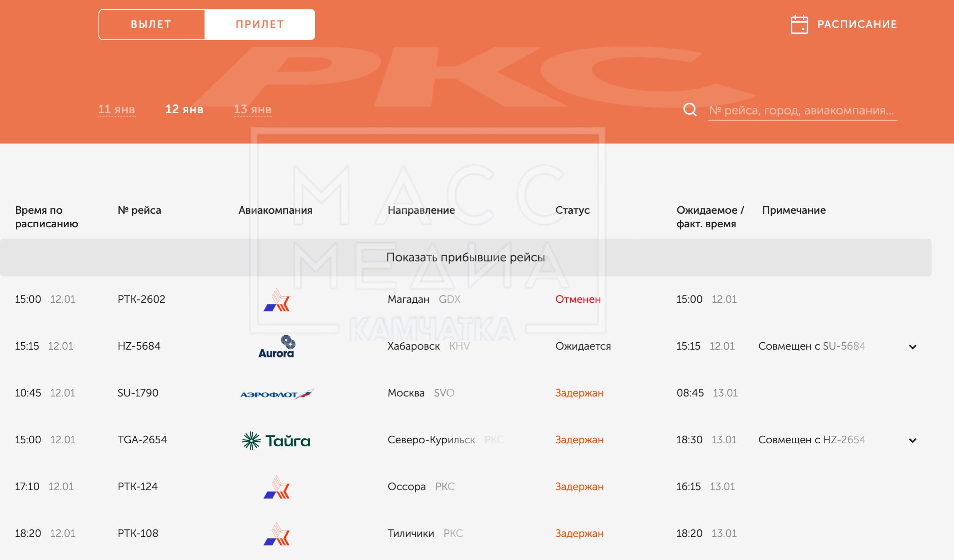Click flight number SU-1790

tap(138, 393)
